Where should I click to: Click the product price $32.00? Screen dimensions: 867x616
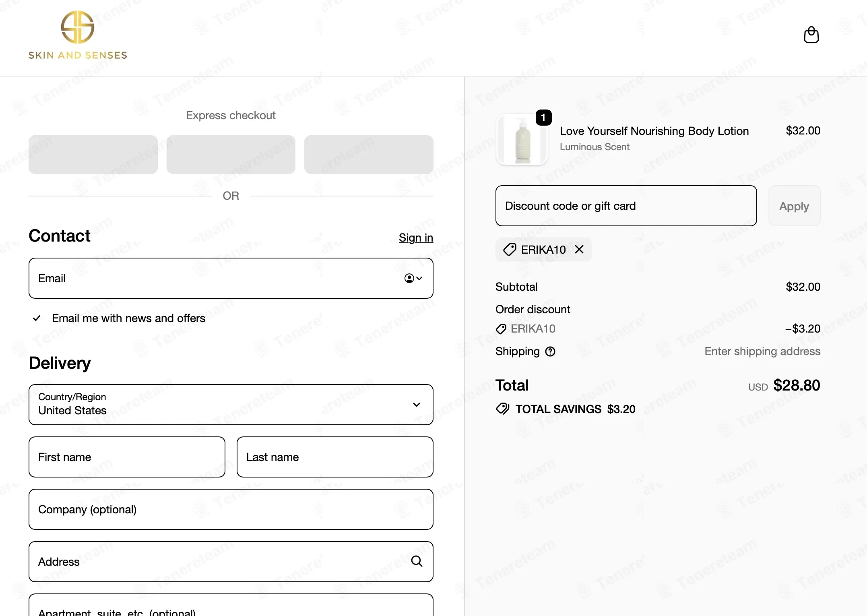(x=803, y=131)
